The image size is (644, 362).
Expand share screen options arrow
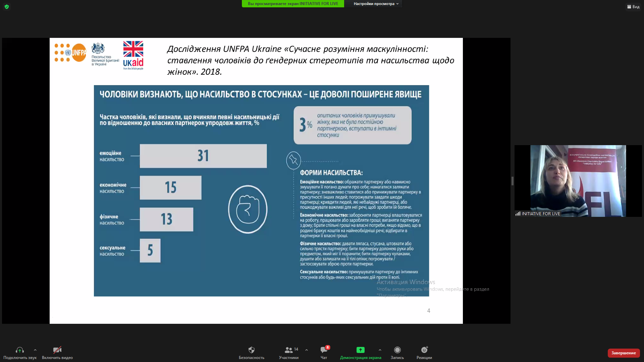tap(380, 350)
